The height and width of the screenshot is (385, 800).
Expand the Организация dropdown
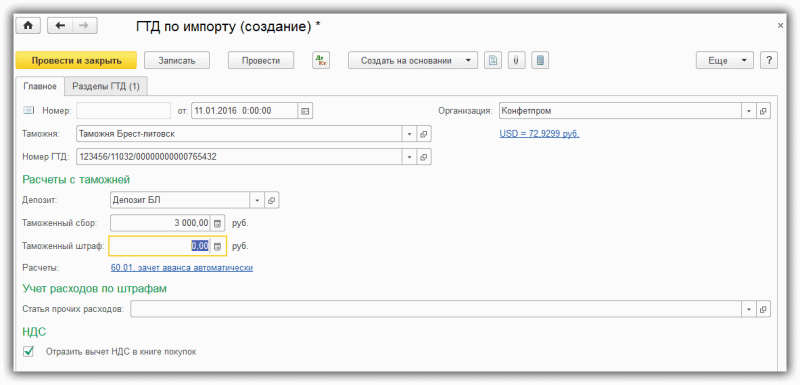(749, 111)
